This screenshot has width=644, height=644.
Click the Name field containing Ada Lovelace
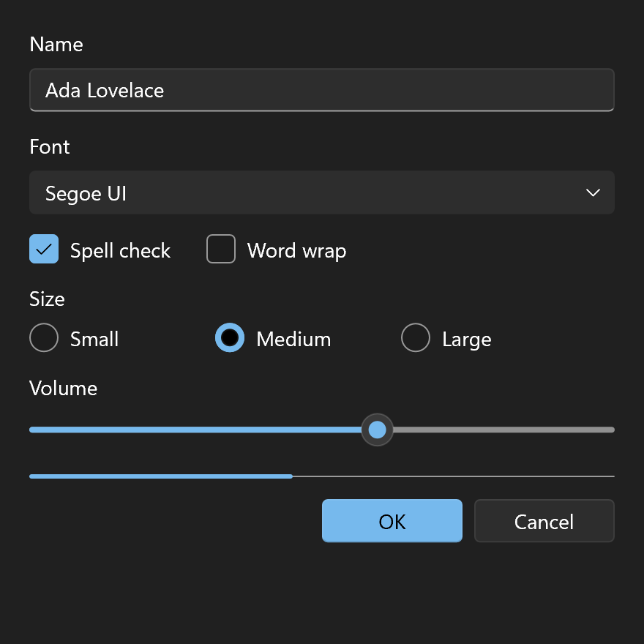point(321,90)
